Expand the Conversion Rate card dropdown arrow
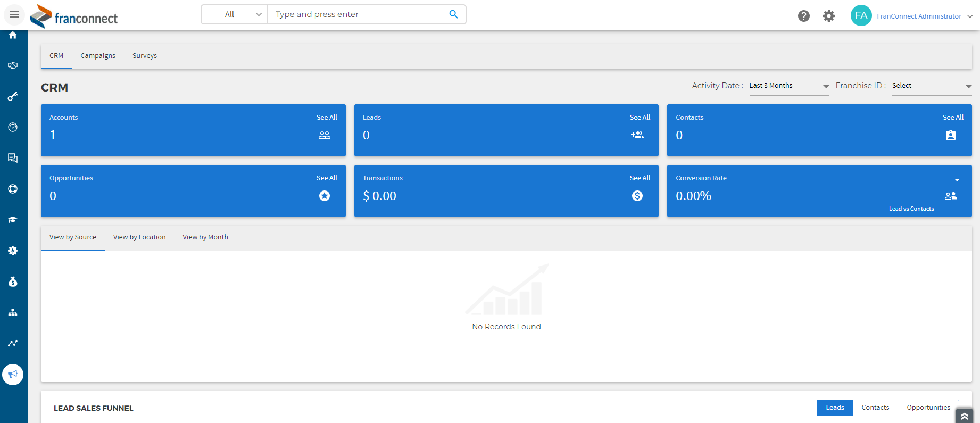The image size is (980, 423). pos(957,180)
